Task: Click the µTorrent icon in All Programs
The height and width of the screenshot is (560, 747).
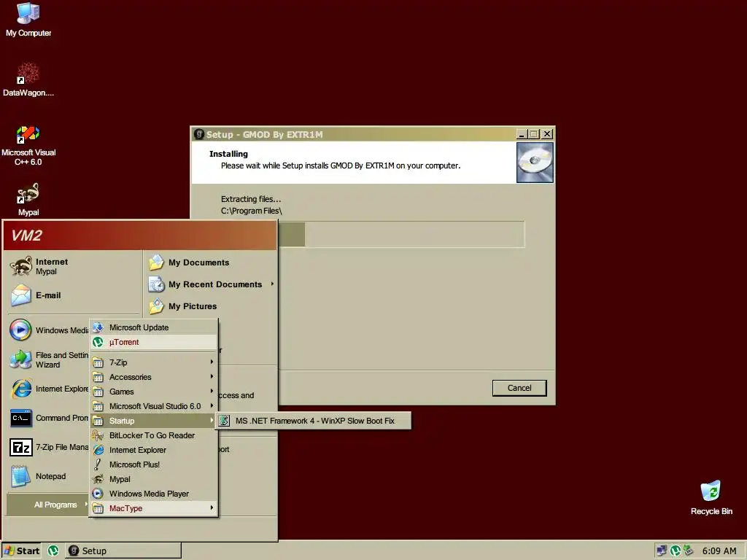Action: (98, 342)
